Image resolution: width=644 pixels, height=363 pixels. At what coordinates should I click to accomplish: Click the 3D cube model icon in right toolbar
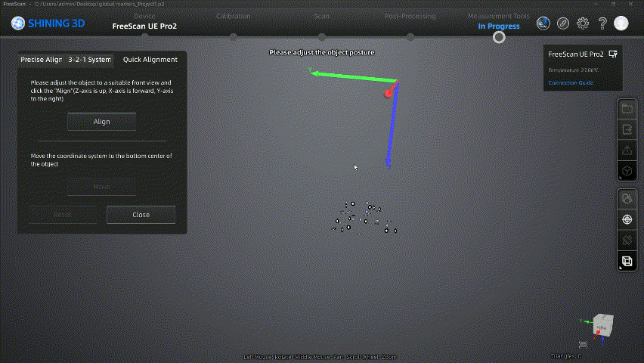coord(627,172)
